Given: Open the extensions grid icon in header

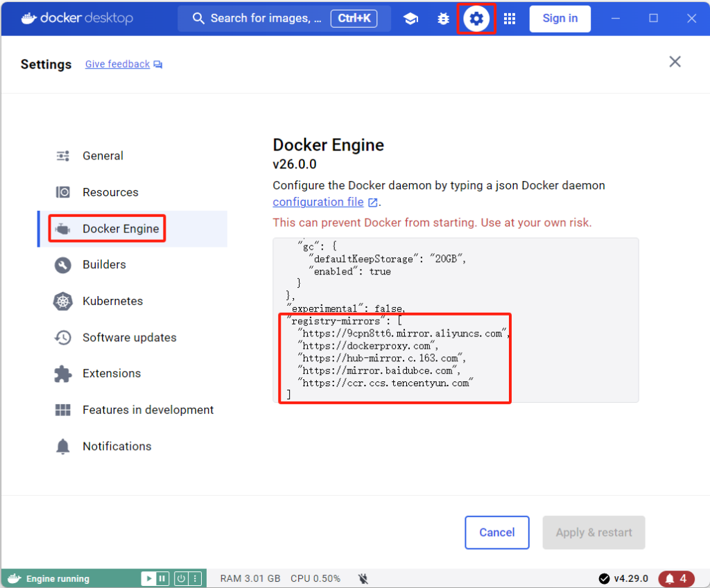Looking at the screenshot, I should 510,19.
